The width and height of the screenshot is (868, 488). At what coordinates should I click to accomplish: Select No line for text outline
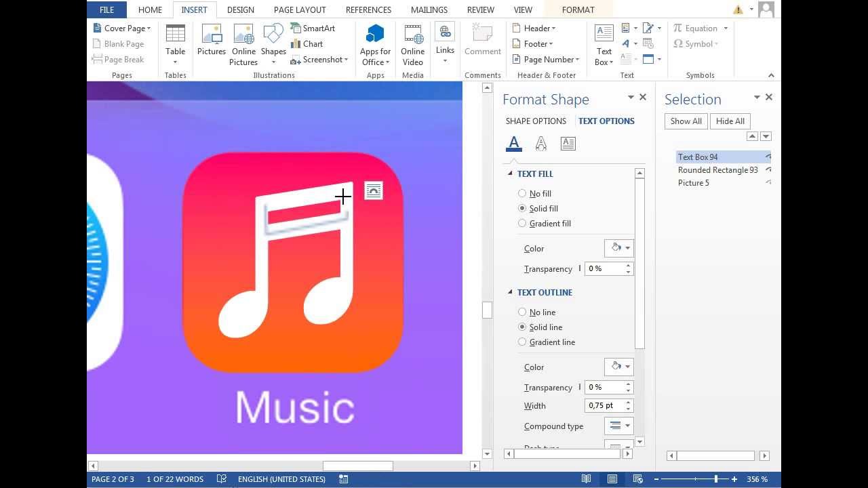(x=522, y=312)
